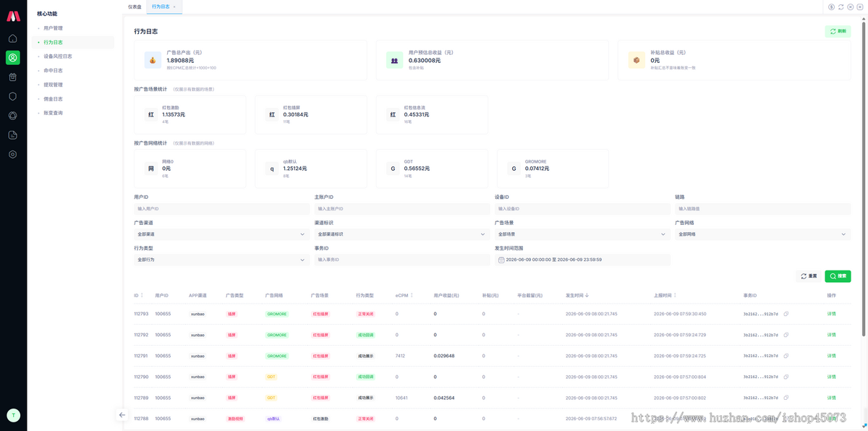Click the green 搜索 button
The image size is (868, 431).
tap(838, 276)
